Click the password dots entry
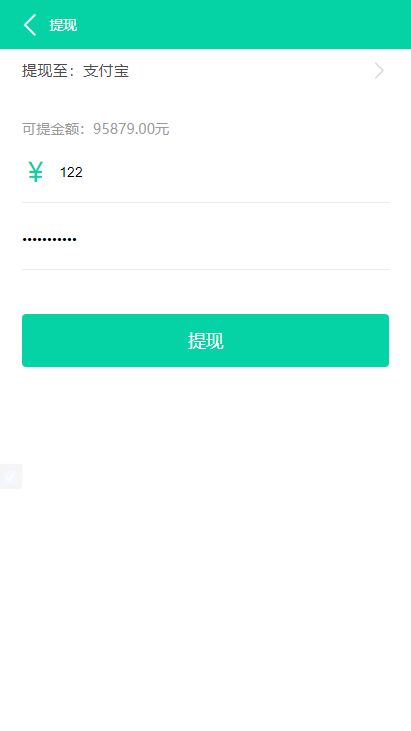Viewport: 411px width, 731px height. point(49,240)
